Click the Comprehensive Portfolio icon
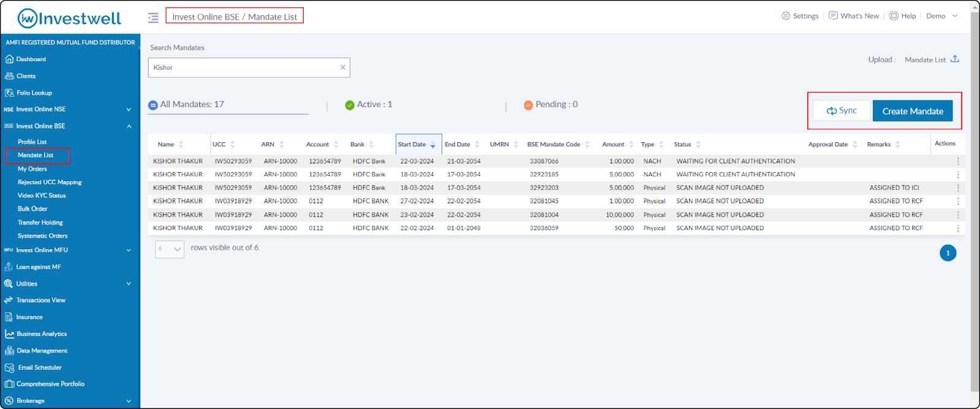Image resolution: width=980 pixels, height=409 pixels. click(x=9, y=384)
